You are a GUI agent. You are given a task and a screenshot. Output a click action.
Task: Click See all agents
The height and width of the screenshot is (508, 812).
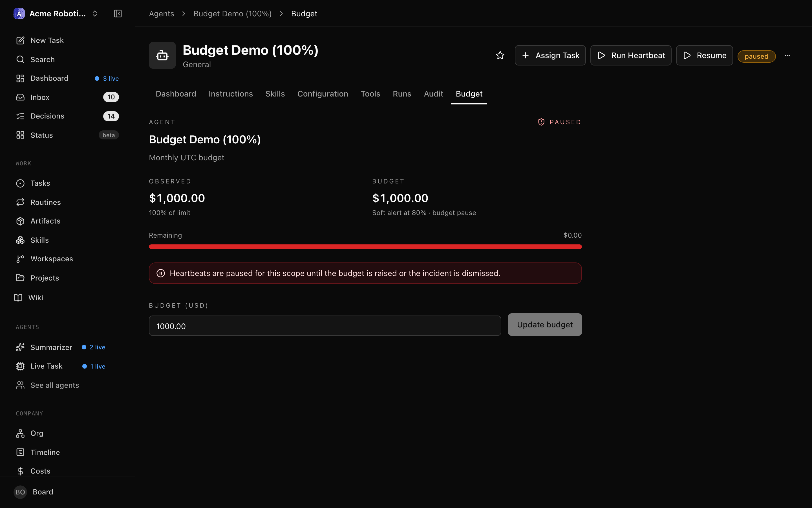point(67,385)
